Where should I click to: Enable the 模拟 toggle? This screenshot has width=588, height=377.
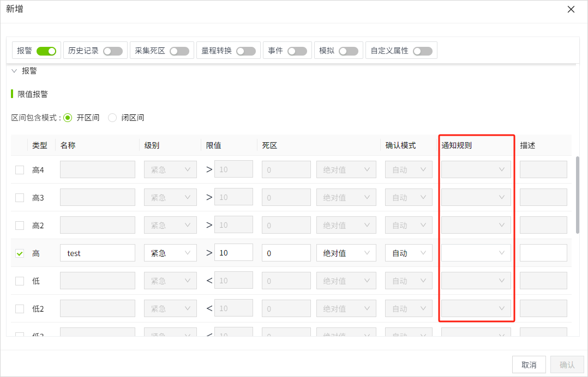(349, 51)
